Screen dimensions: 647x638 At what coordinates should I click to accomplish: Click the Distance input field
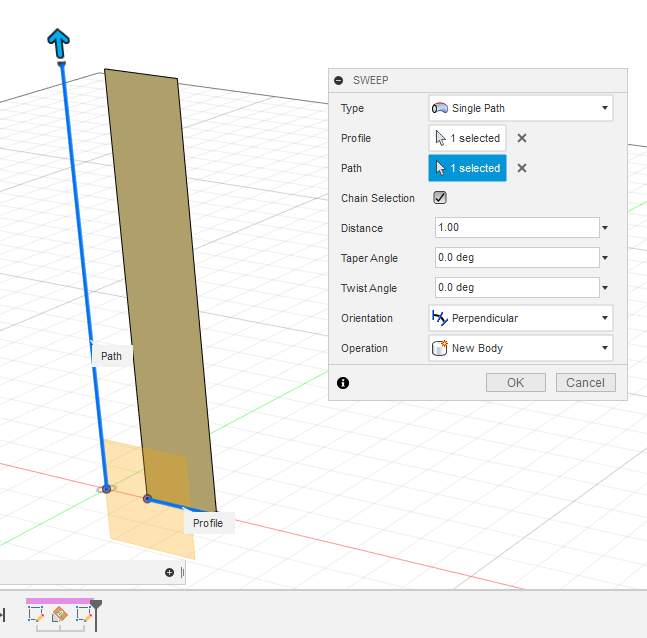coord(517,227)
